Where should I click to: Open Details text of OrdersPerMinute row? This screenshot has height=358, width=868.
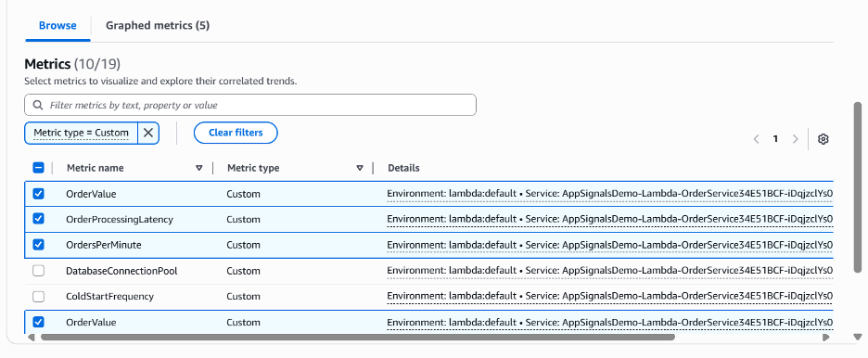[x=610, y=245]
